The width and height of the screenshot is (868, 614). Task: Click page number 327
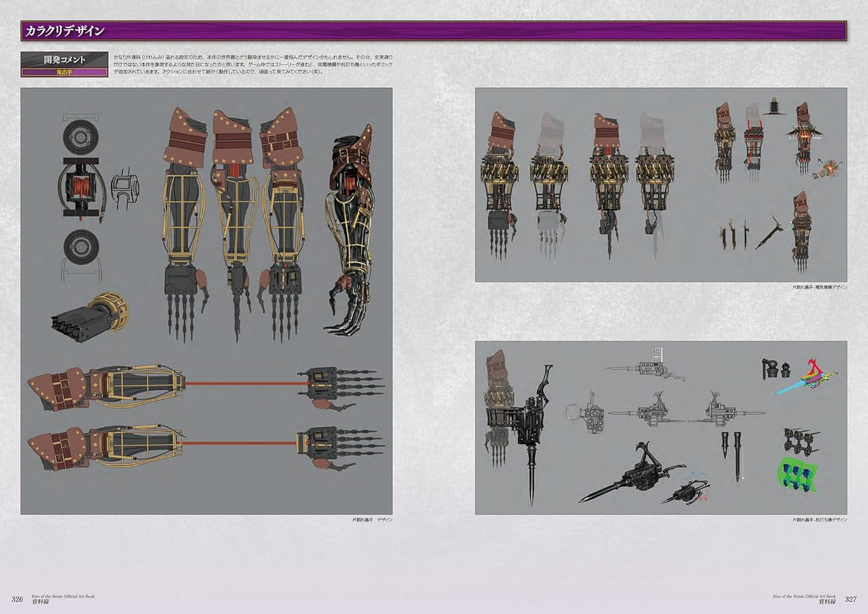pyautogui.click(x=851, y=599)
